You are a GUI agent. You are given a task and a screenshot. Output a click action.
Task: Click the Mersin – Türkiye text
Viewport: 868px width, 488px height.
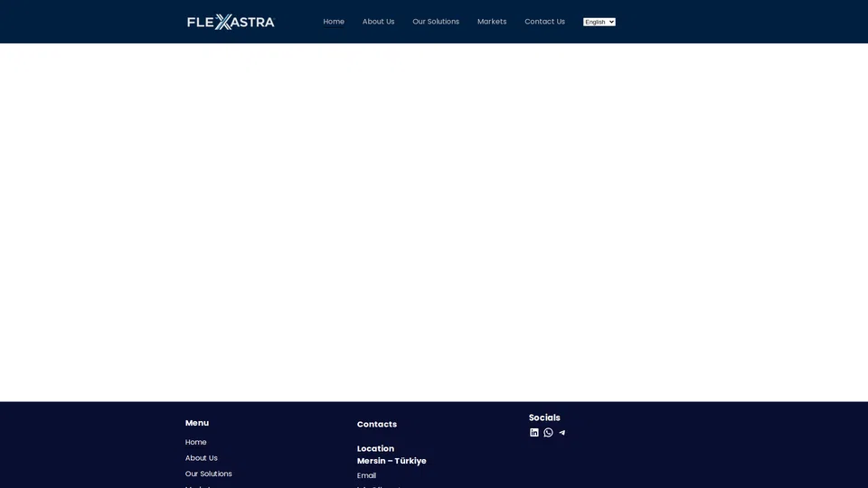(392, 461)
